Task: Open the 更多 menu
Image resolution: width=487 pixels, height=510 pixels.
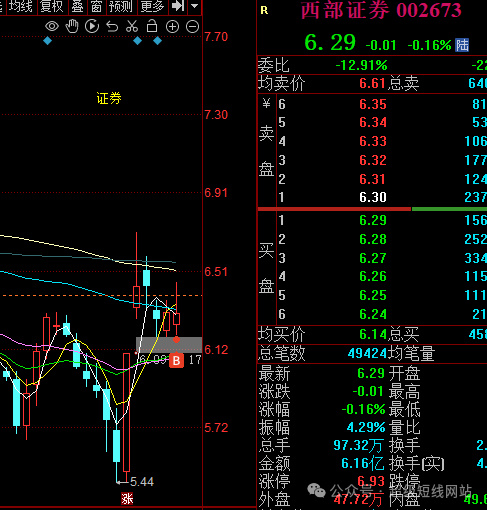Action: [152, 6]
